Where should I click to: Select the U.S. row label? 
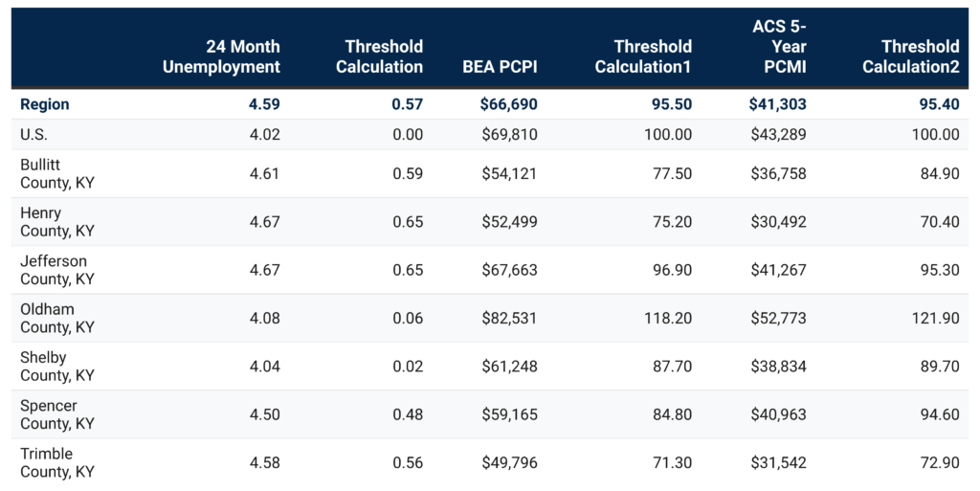(x=34, y=135)
